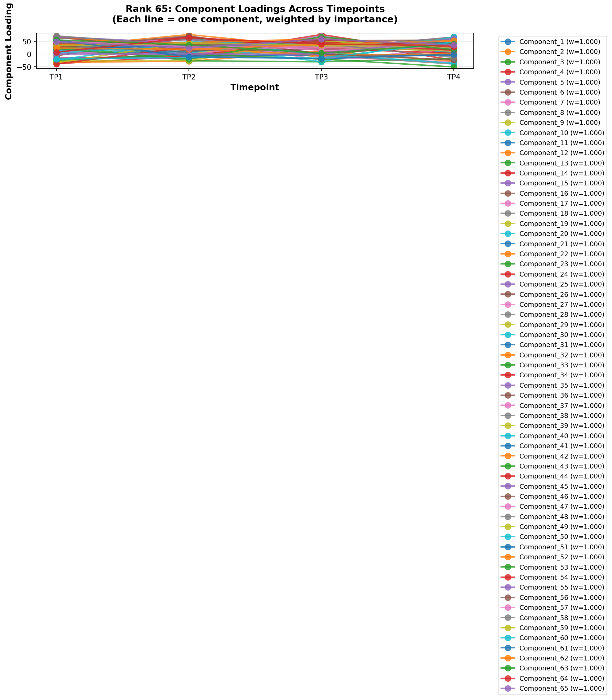Image resolution: width=612 pixels, height=700 pixels.
Task: Select the Component_65 purple legend marker
Action: pos(509,688)
